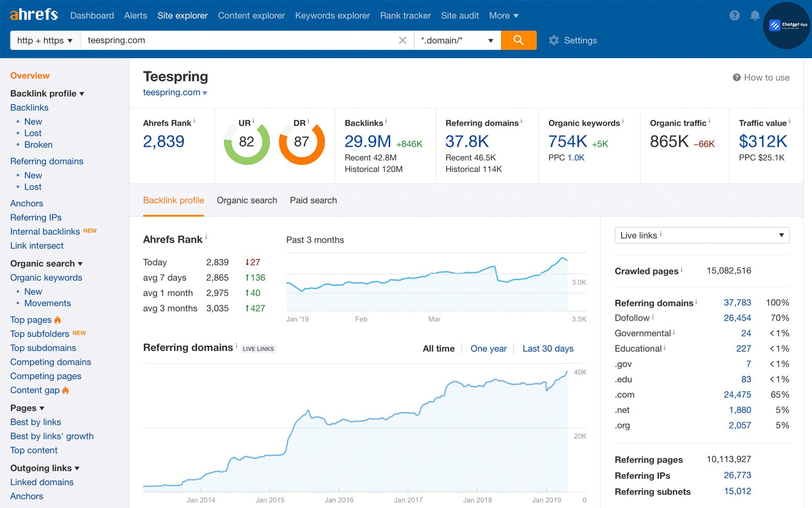The height and width of the screenshot is (508, 812).
Task: Open Top subfolders in sidebar
Action: 40,334
